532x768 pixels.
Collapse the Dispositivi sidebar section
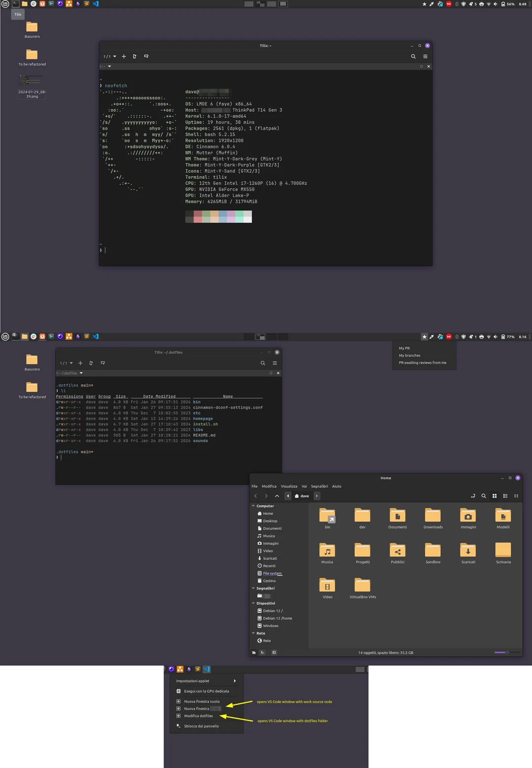253,603
